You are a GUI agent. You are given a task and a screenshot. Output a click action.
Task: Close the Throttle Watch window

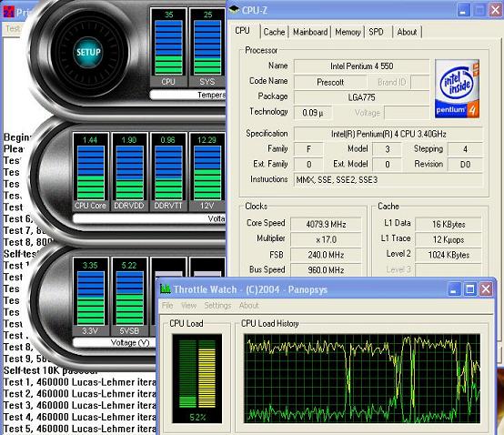[x=486, y=289]
